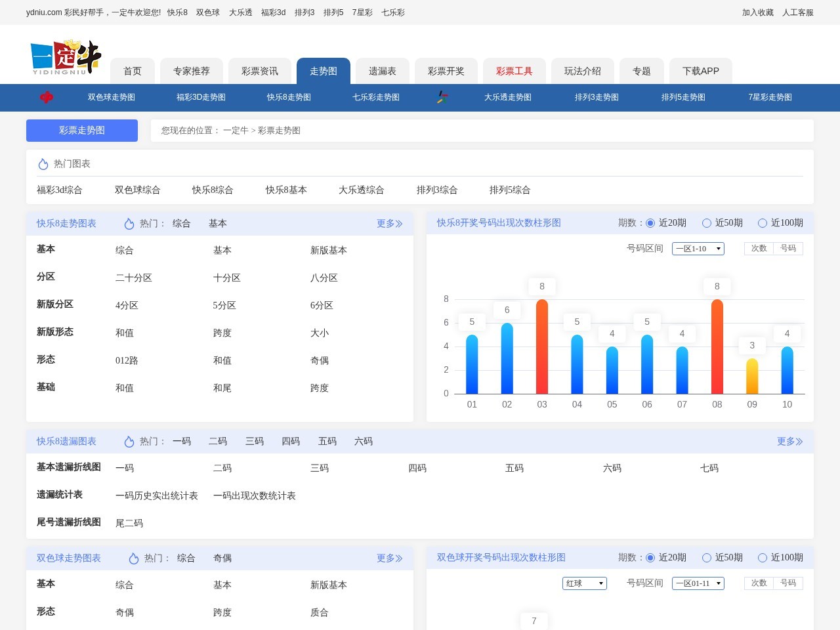Click the clock icon beside 热门图表

tap(43, 164)
